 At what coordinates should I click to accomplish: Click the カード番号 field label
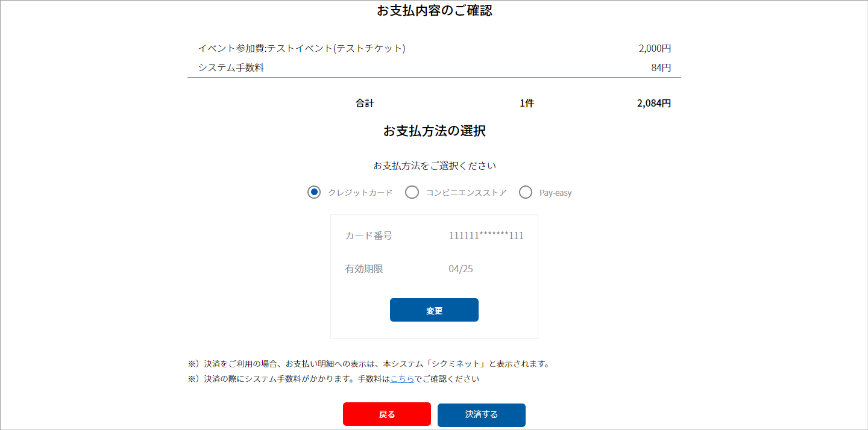point(368,235)
